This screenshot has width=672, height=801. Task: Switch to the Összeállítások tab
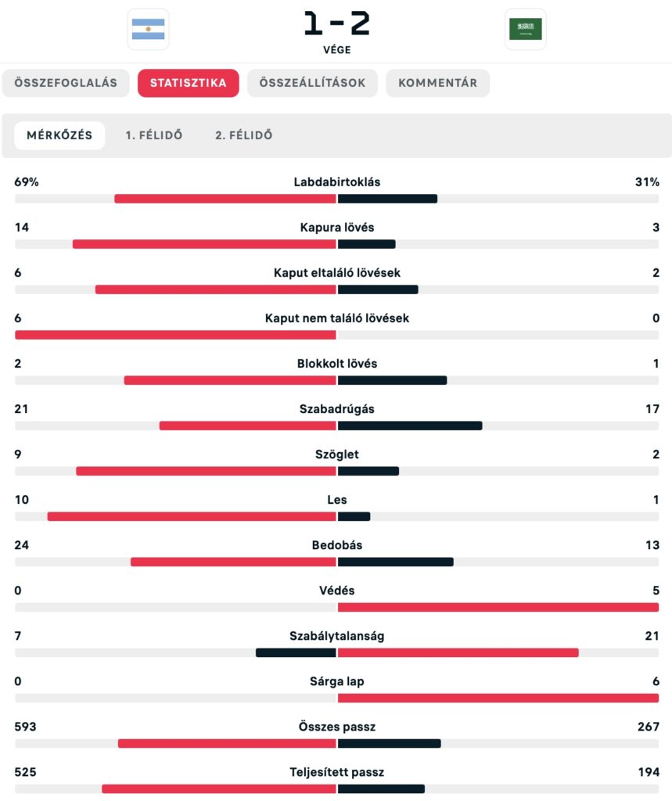pos(312,83)
